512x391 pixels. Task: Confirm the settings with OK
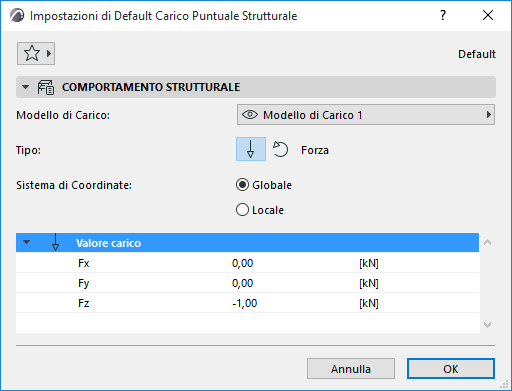point(451,369)
